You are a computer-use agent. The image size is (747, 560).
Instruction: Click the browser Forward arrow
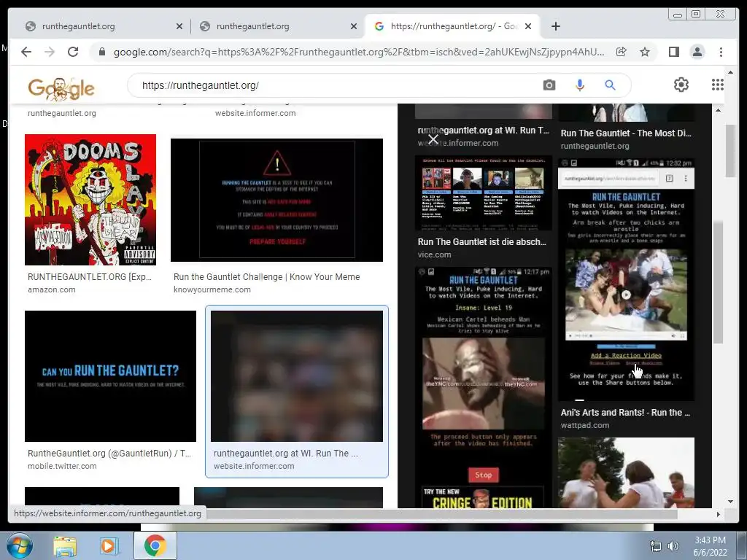[x=50, y=52]
